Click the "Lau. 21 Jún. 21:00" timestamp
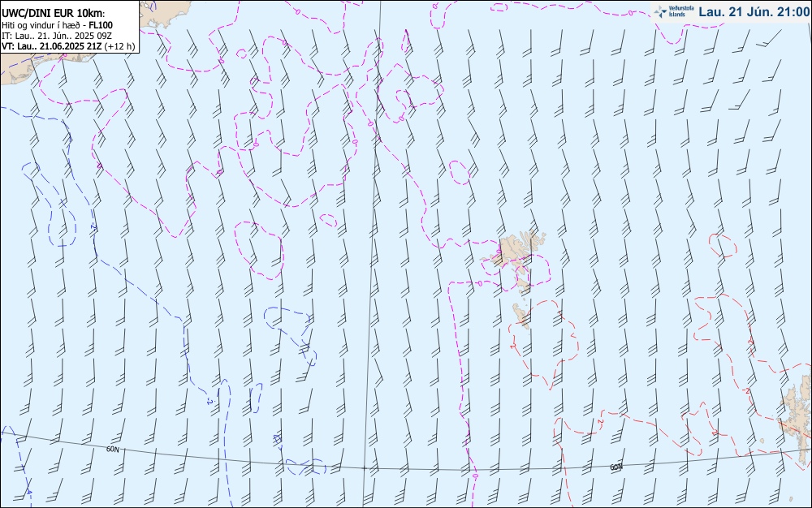This screenshot has height=508, width=812. click(754, 12)
